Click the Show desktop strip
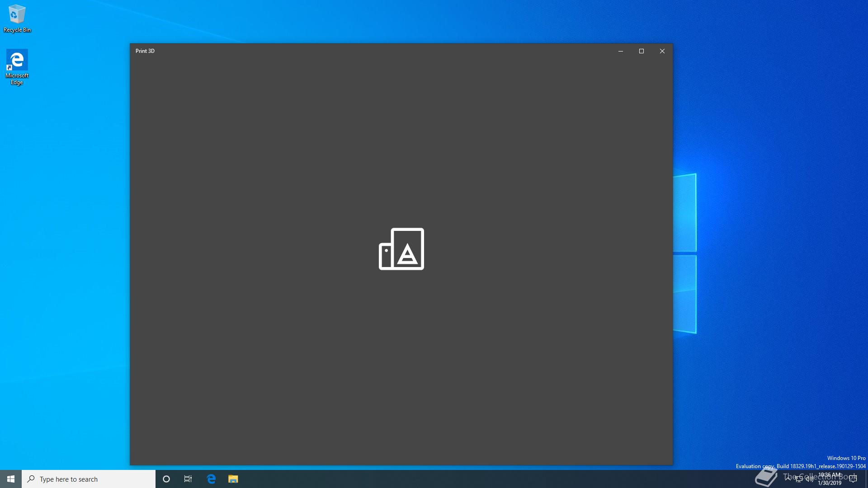 (x=866, y=479)
